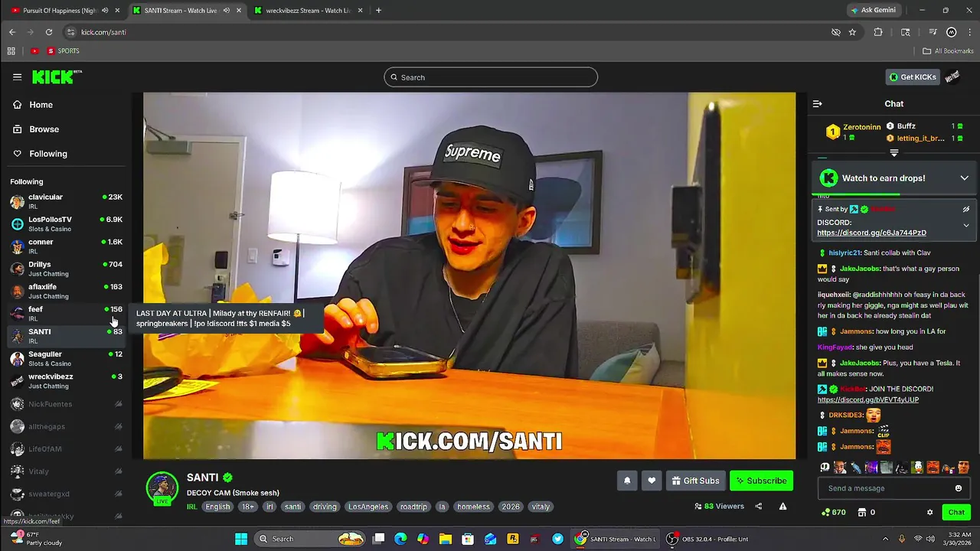Hide the pinned DISCORD message
The width and height of the screenshot is (980, 551).
966,209
